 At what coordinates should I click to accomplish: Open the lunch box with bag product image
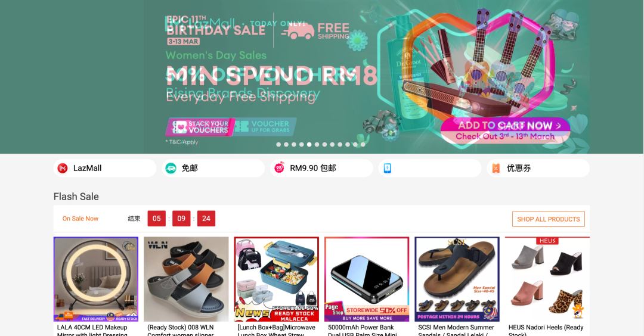point(277,279)
